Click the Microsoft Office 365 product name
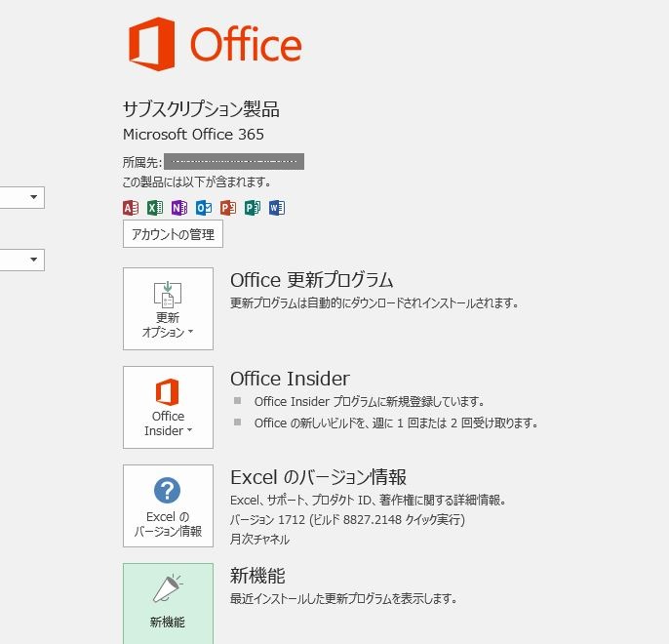The image size is (669, 644). pyautogui.click(x=193, y=135)
